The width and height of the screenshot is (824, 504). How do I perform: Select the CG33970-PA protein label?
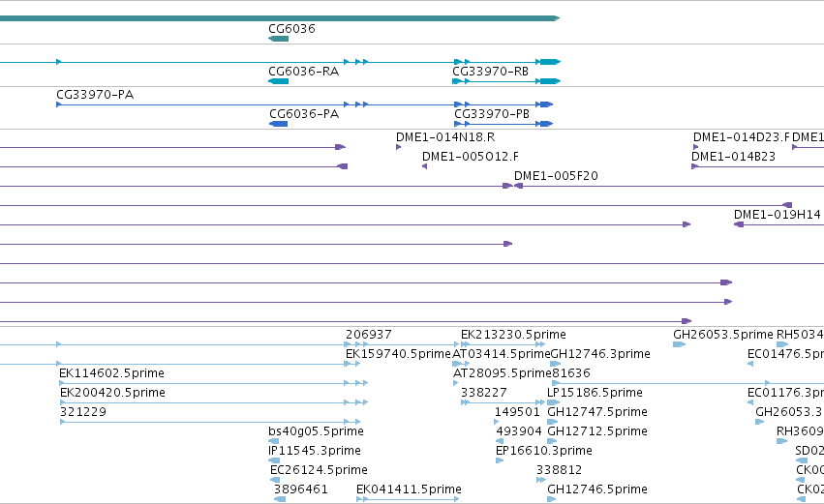[95, 95]
